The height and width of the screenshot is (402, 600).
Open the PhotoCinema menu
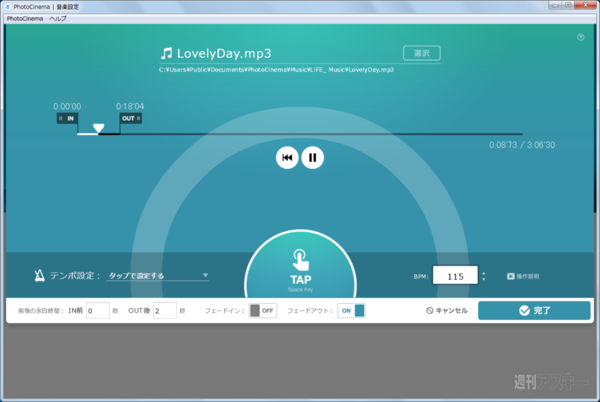pyautogui.click(x=25, y=18)
